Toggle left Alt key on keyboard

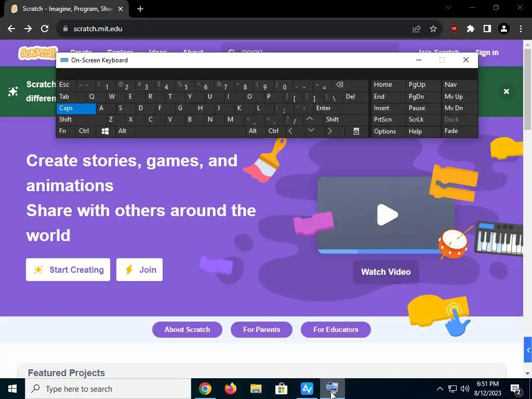click(x=125, y=131)
